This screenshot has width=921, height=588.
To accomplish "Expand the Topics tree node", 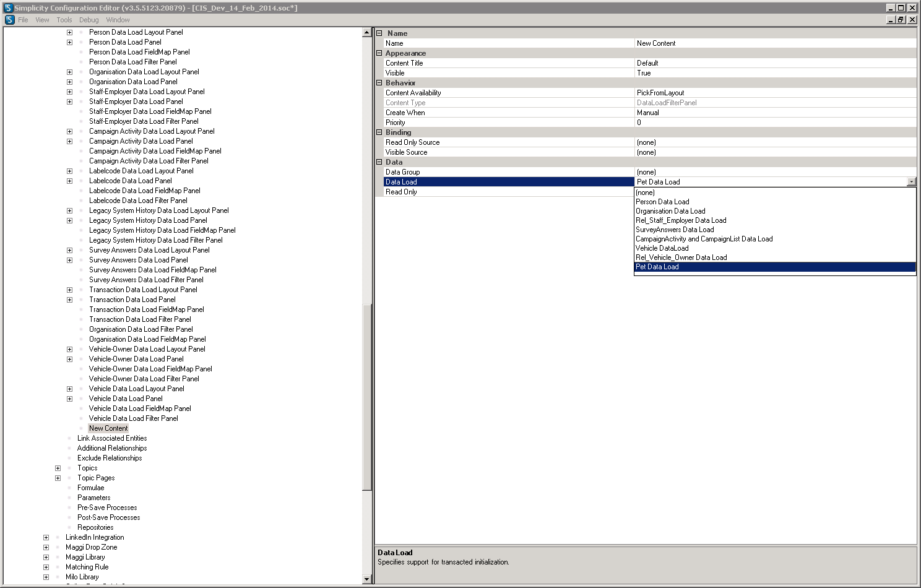I will click(x=58, y=468).
